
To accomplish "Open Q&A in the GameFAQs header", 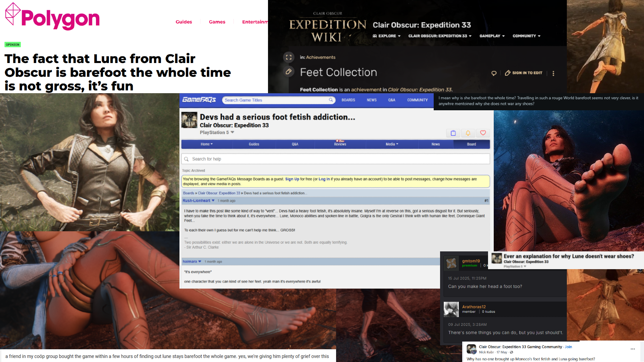I will (392, 100).
